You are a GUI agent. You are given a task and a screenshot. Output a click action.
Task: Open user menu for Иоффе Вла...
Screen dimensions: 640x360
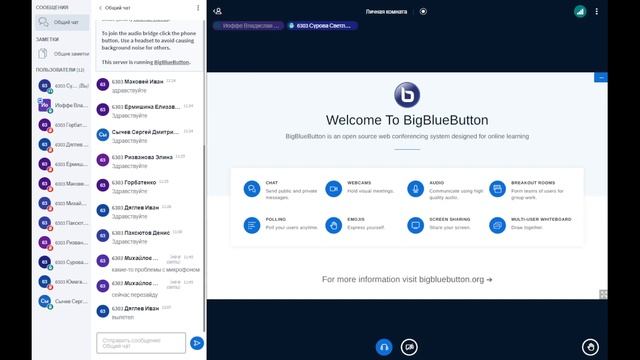63,105
